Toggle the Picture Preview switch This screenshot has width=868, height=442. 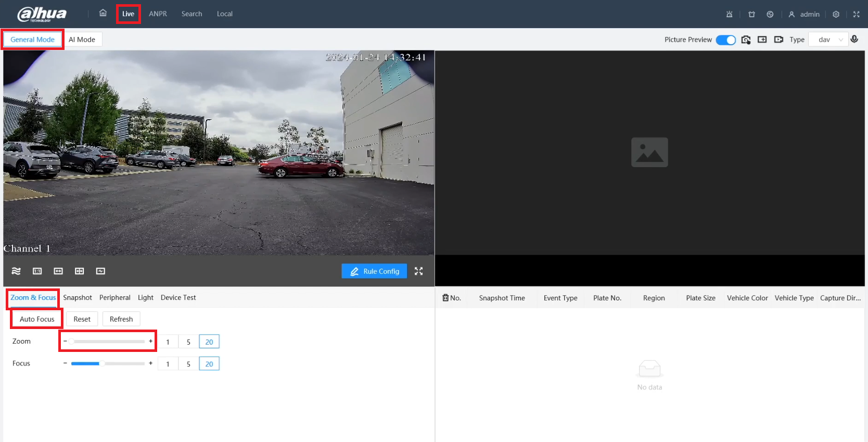click(725, 40)
